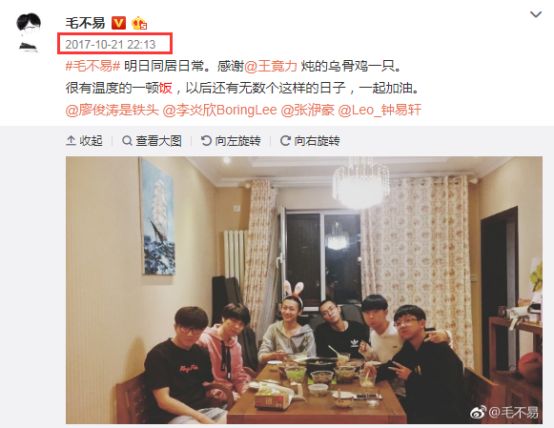Image resolution: width=554 pixels, height=428 pixels.
Task: Click the magnifier icon for 查看大图
Action: 127,141
